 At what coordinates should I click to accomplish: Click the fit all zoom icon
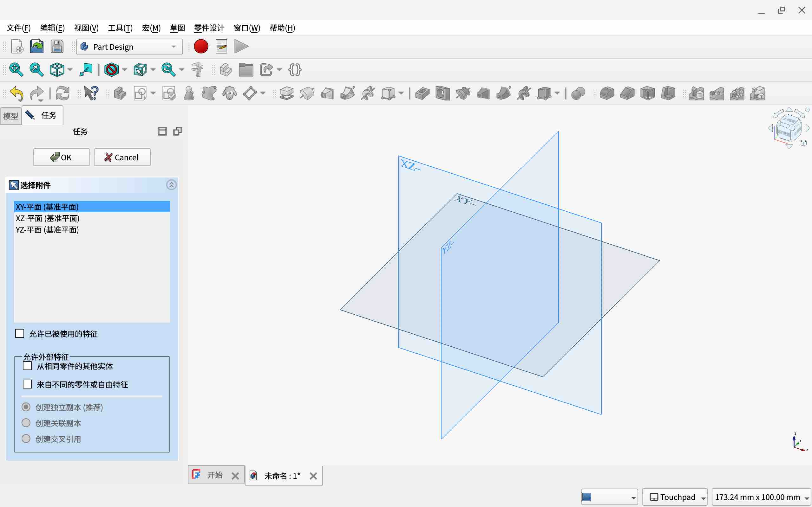point(16,70)
